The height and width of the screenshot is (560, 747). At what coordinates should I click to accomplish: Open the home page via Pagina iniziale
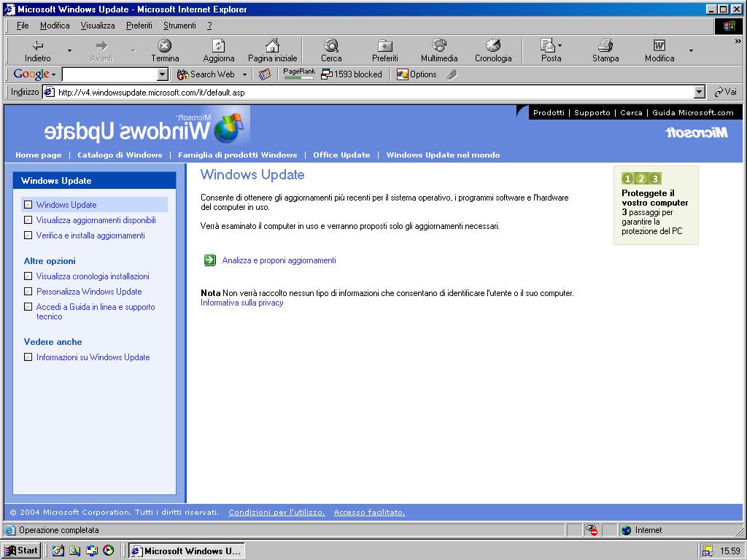(x=273, y=50)
